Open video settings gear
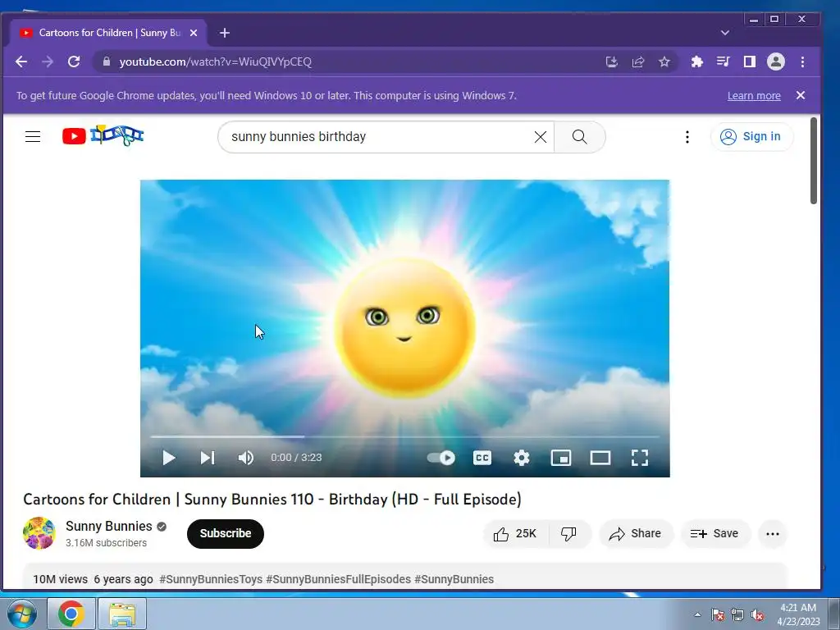This screenshot has width=840, height=630. pyautogui.click(x=521, y=458)
